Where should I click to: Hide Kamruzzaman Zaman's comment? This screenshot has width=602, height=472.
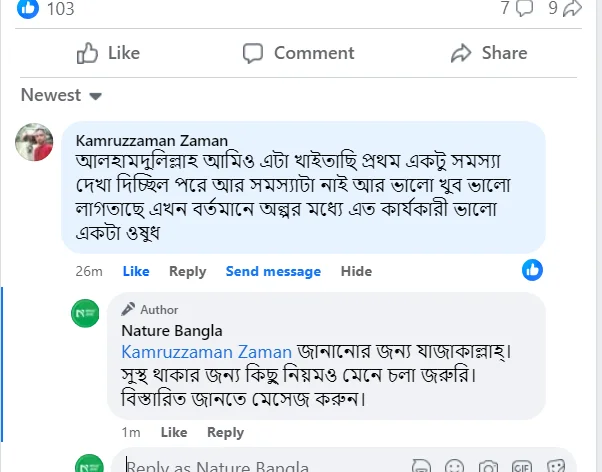(x=356, y=271)
